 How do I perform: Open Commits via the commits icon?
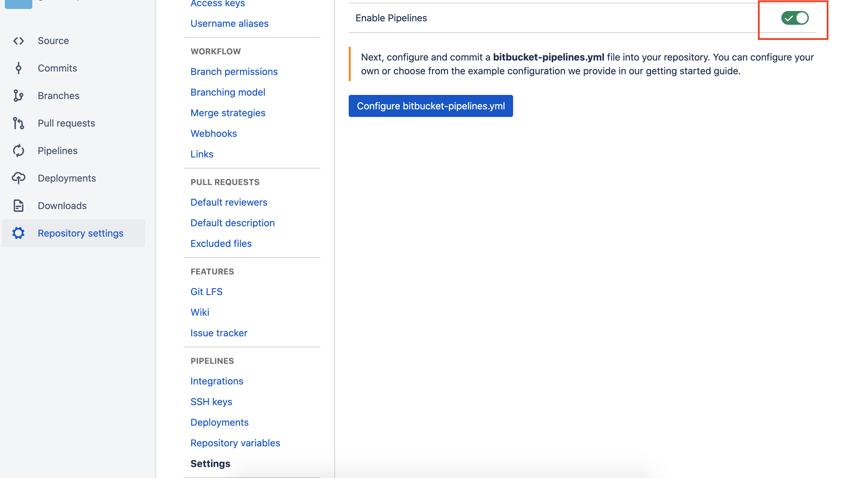(19, 68)
